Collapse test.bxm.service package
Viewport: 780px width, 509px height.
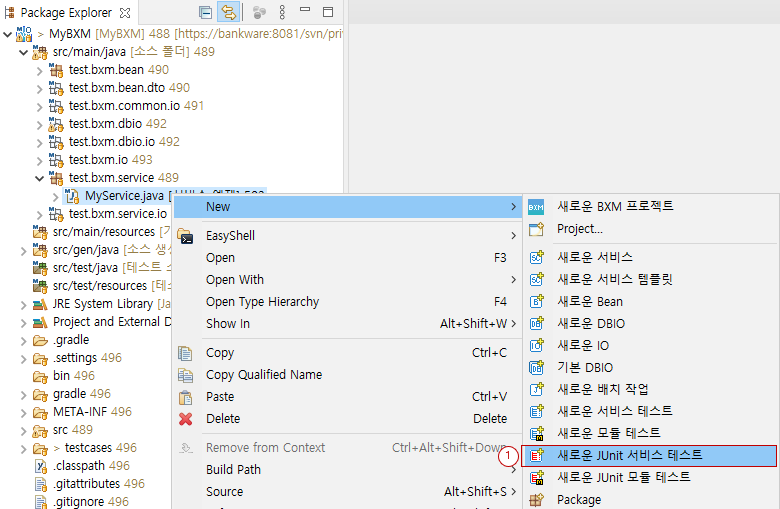39,178
